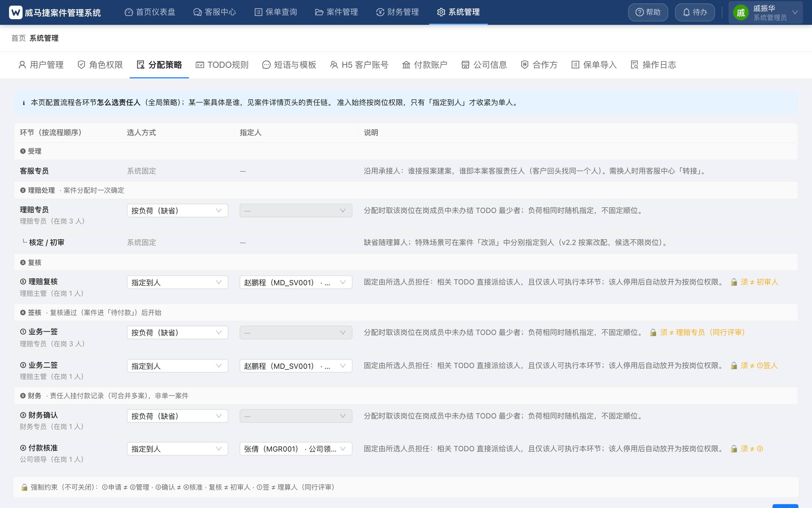Open 理赔专员 disabled 指定人 dropdown

[x=296, y=211]
